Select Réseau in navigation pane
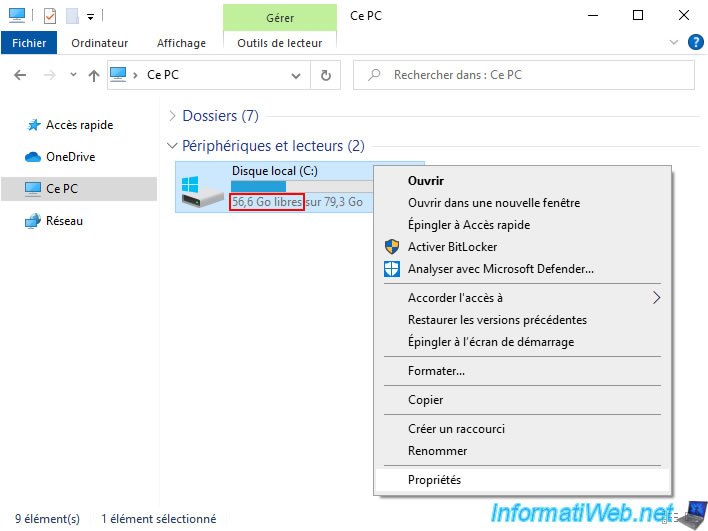 pos(64,221)
